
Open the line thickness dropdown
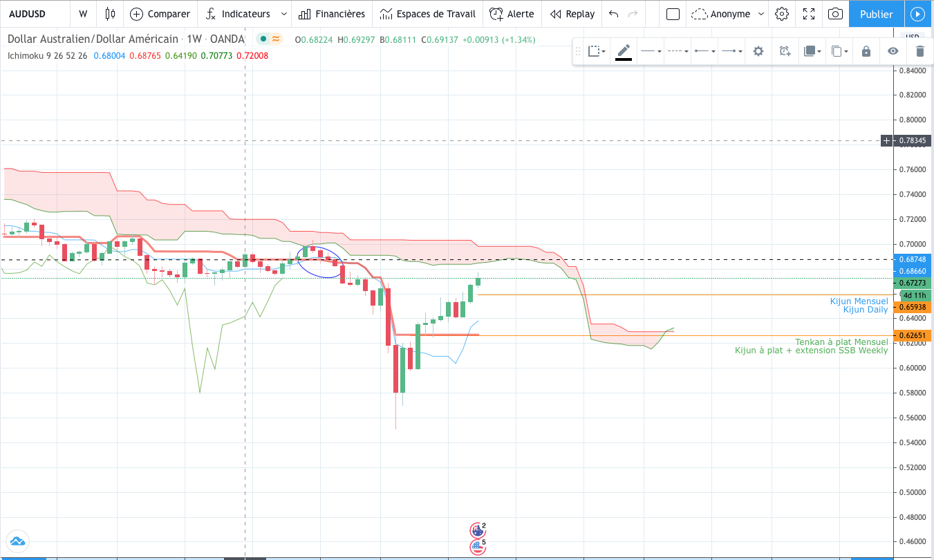point(651,51)
